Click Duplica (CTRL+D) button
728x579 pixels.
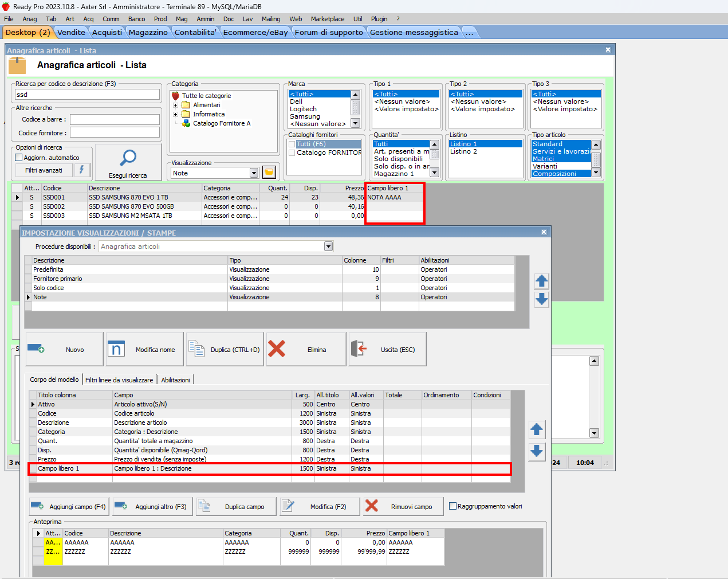click(x=225, y=349)
